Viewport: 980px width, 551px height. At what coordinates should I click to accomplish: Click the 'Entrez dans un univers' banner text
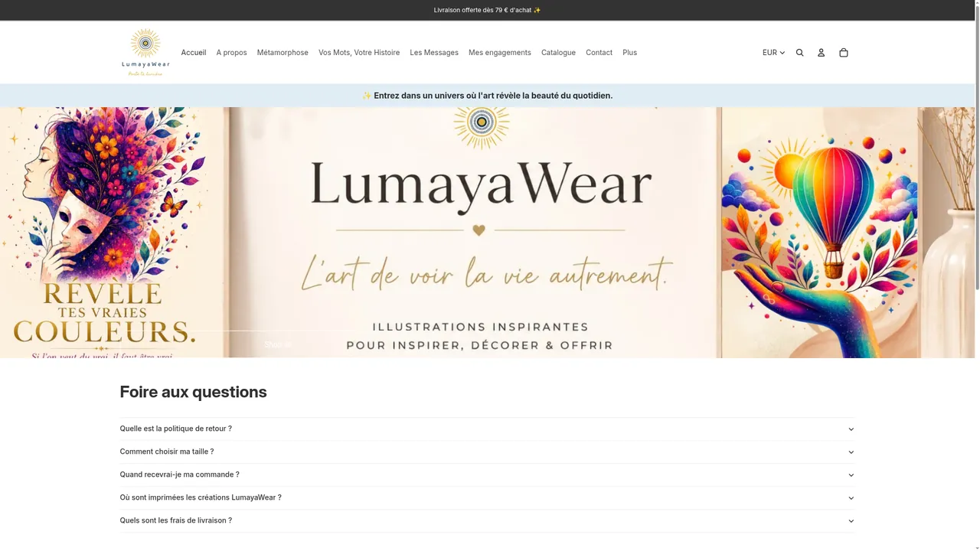[487, 96]
